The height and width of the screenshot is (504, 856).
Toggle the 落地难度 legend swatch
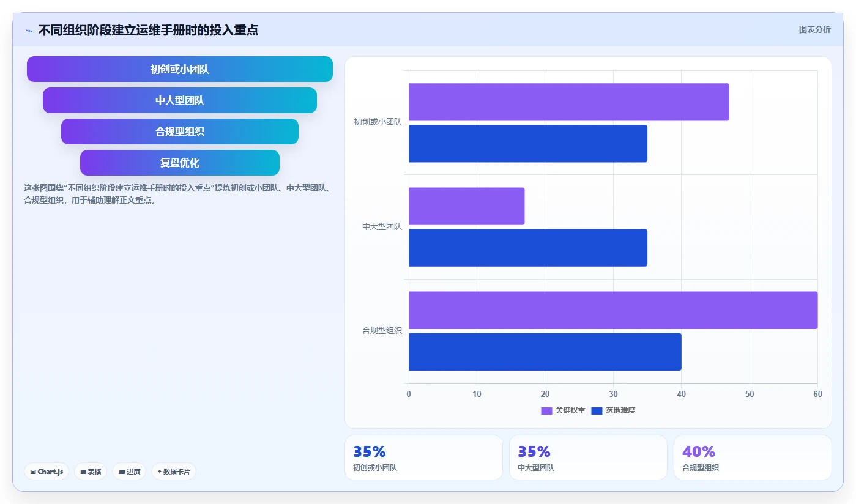[597, 410]
